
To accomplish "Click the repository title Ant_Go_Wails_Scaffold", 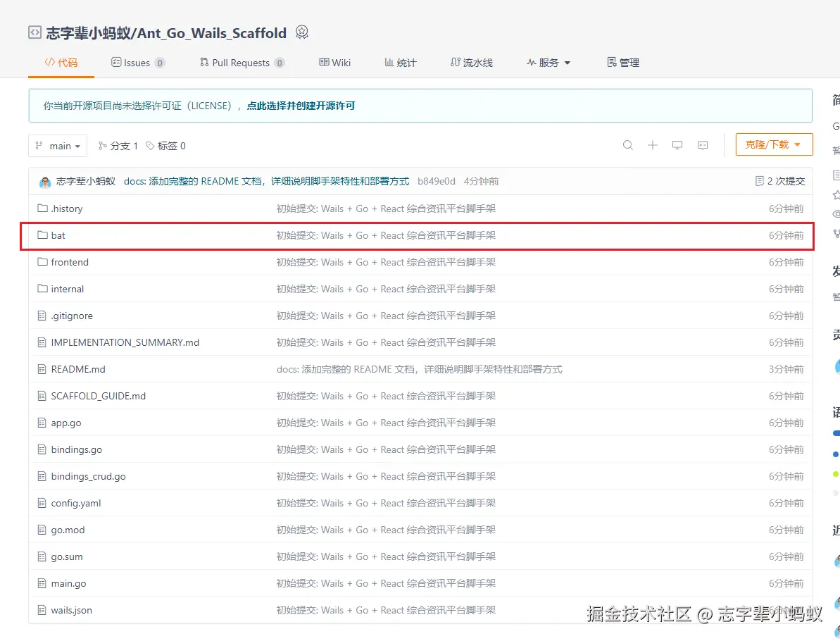I will (212, 32).
